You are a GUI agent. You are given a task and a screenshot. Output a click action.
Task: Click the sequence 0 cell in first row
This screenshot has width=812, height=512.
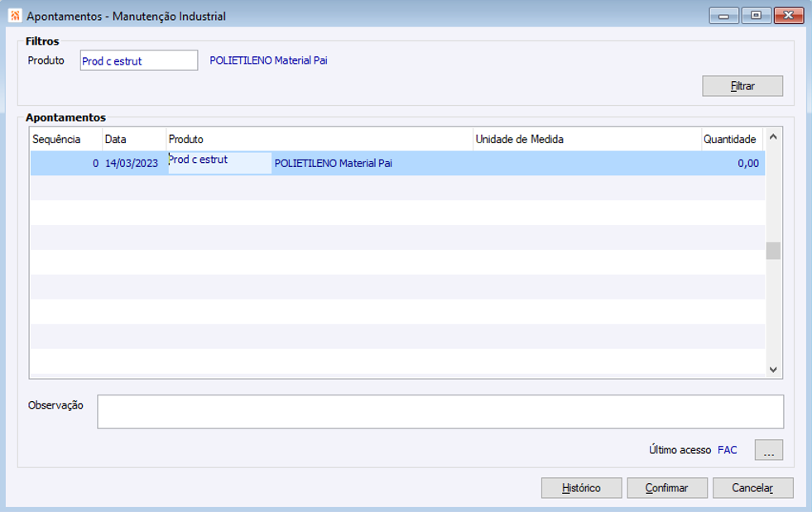click(x=66, y=163)
